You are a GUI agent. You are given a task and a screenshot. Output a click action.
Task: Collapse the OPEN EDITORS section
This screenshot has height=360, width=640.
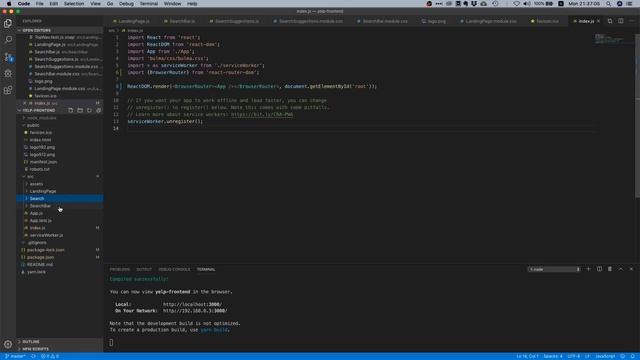pos(37,30)
